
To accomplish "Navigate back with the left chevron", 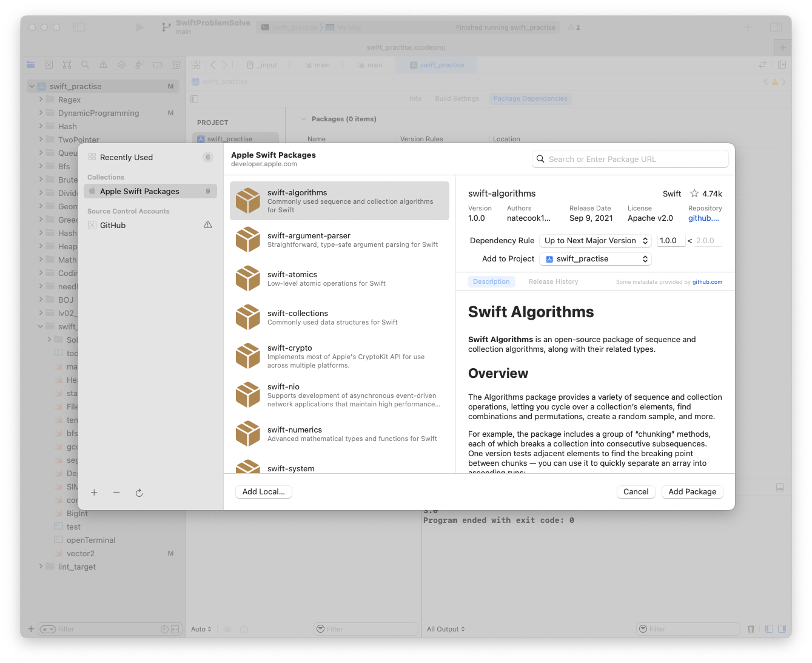I will (213, 65).
